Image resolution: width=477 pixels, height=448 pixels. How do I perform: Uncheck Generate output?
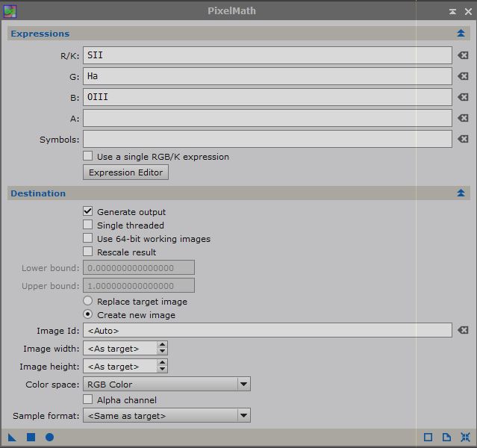pyautogui.click(x=88, y=211)
